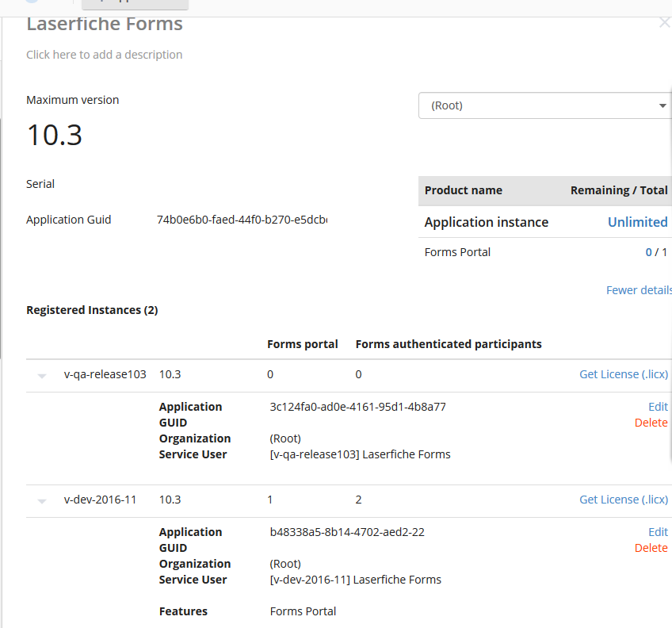
Task: Close the Laserfiche Forms details panel
Action: tap(665, 22)
